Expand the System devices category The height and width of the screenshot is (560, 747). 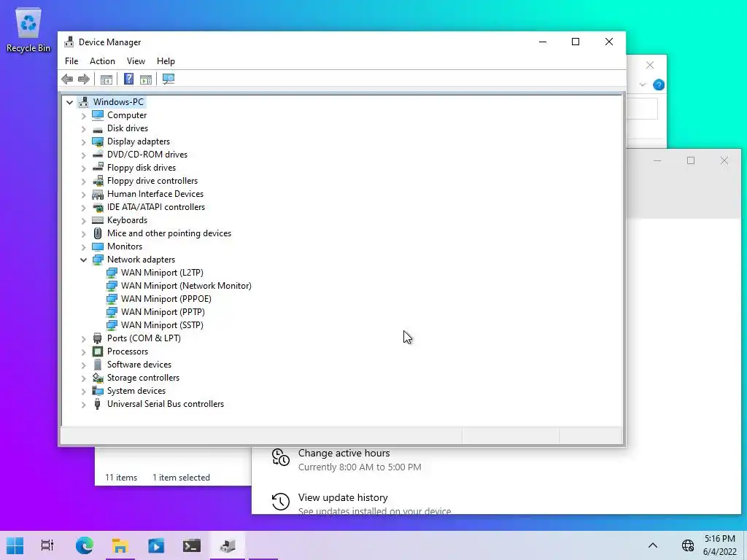click(x=83, y=392)
